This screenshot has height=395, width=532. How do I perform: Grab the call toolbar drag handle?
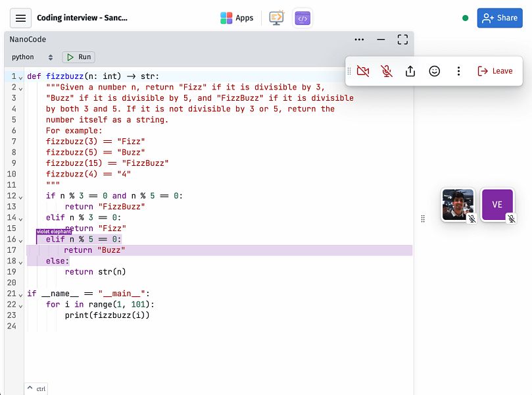(349, 71)
